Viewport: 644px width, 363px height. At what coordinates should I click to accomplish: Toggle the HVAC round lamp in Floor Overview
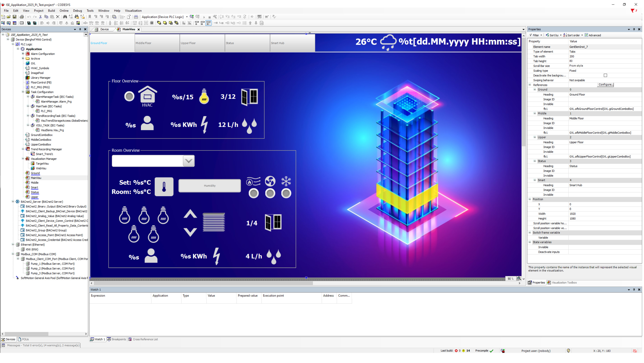click(129, 96)
